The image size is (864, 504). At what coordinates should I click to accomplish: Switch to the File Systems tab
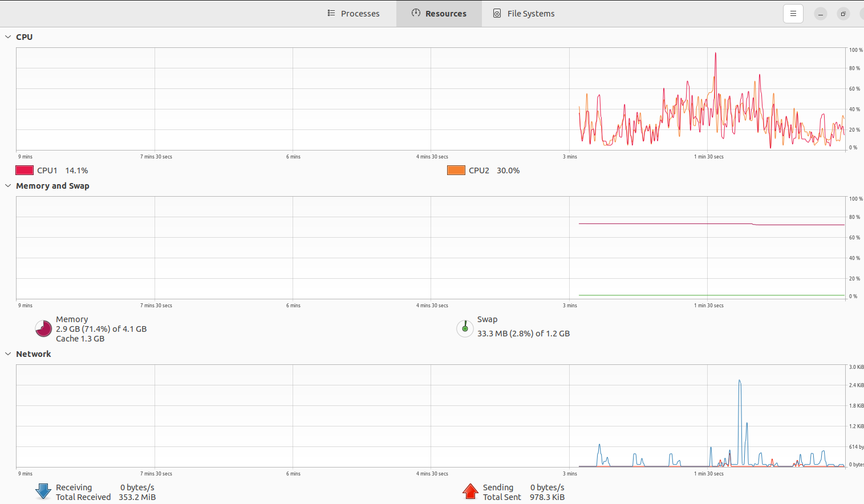click(524, 14)
